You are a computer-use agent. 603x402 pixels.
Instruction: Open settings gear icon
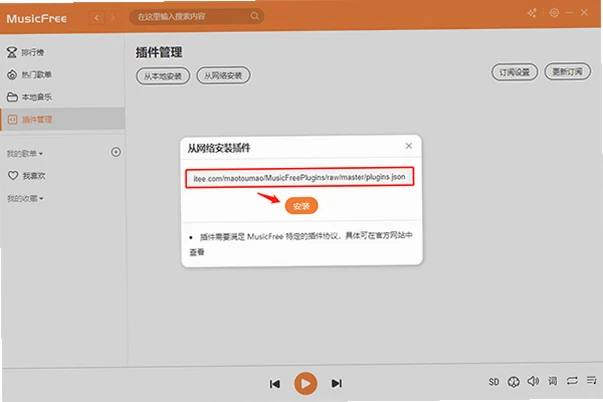click(x=554, y=13)
